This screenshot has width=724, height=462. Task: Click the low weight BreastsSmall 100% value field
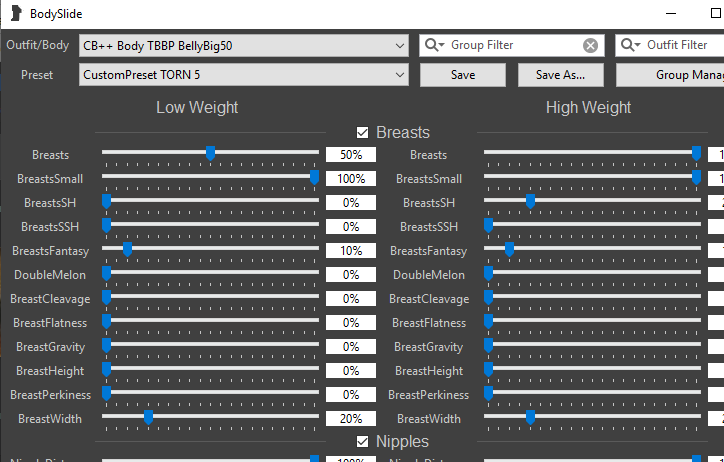coord(351,178)
